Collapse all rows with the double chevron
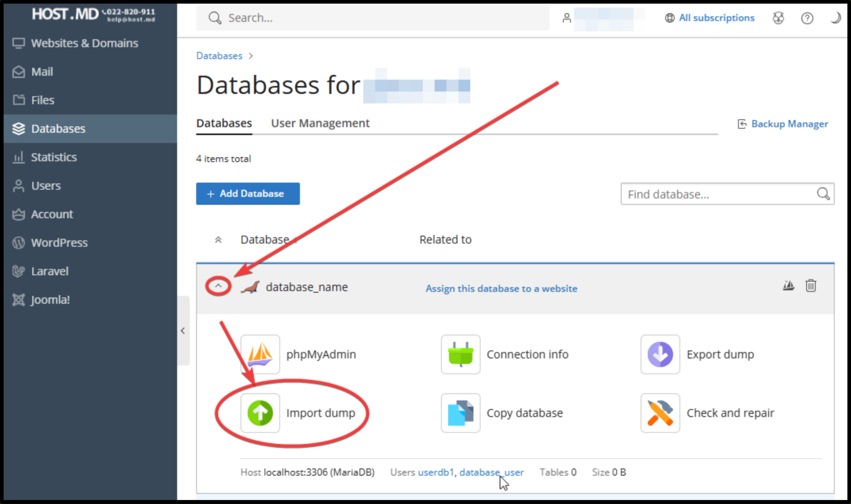The image size is (851, 504). coord(218,240)
